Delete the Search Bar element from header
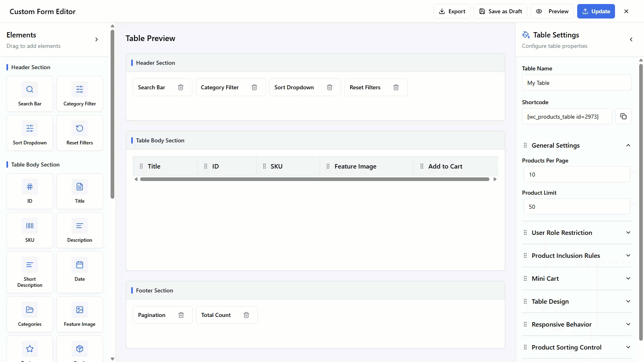 181,87
